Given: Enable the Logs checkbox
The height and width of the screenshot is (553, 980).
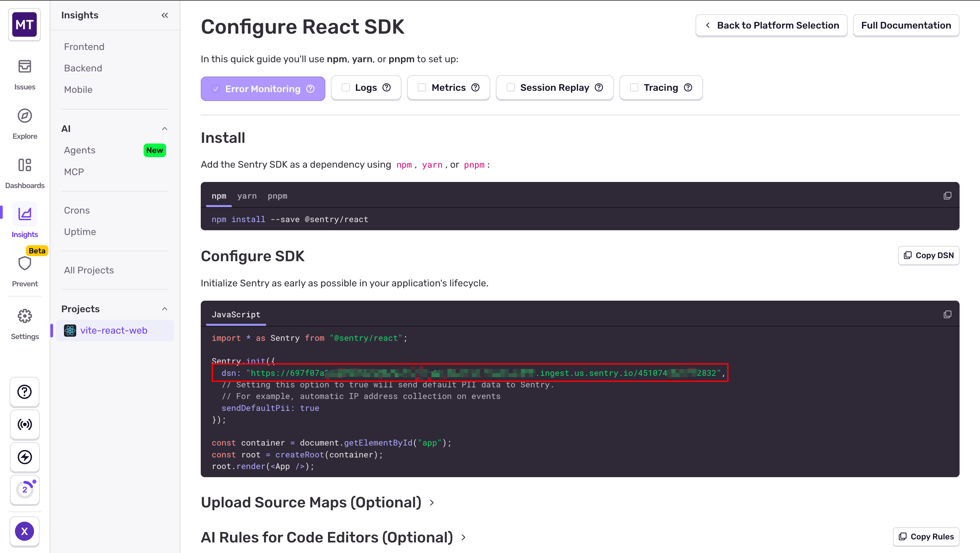Looking at the screenshot, I should [x=345, y=87].
